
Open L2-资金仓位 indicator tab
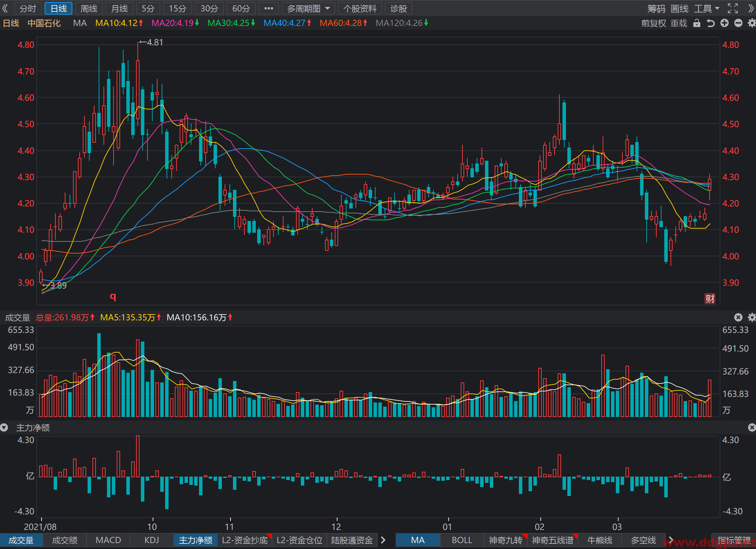point(299,540)
